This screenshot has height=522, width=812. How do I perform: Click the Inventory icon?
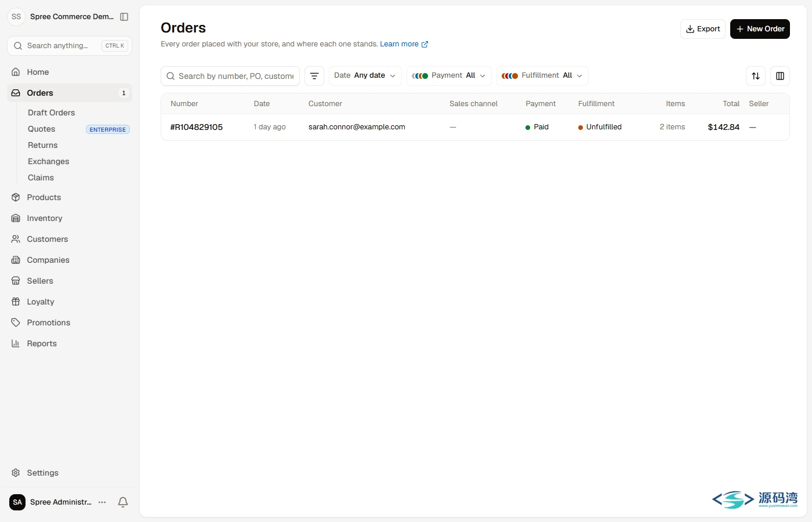pos(16,218)
